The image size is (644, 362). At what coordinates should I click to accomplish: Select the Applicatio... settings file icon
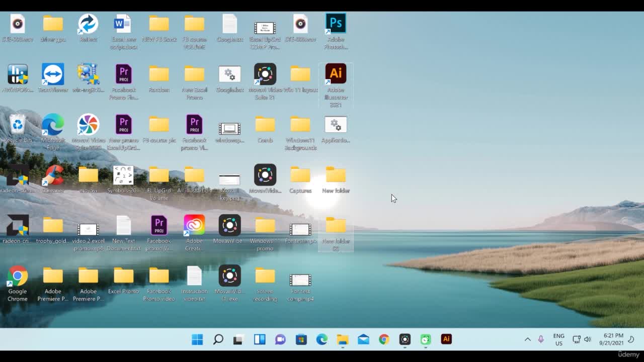[336, 128]
